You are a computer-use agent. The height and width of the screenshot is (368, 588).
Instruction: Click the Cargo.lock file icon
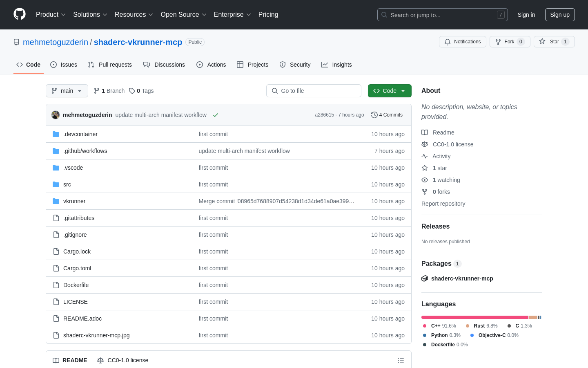click(x=56, y=251)
